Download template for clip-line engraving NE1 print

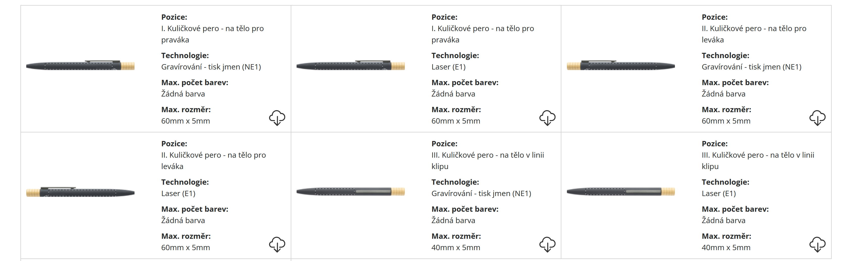click(x=547, y=244)
